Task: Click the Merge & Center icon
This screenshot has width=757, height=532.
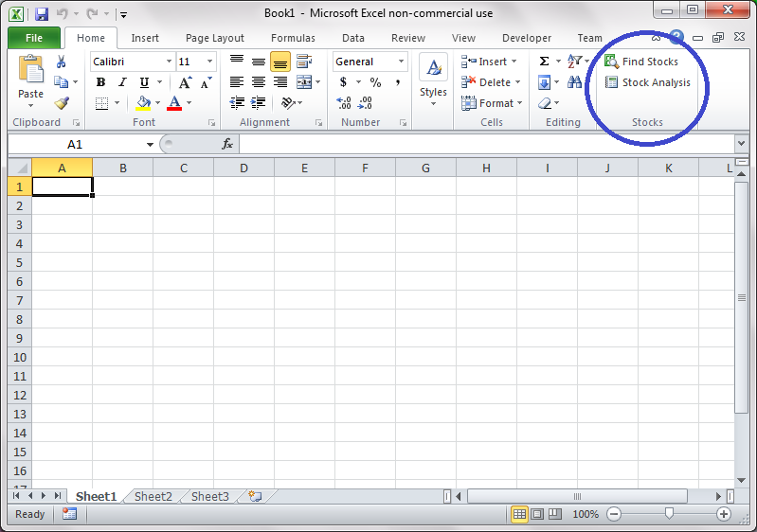Action: [304, 82]
